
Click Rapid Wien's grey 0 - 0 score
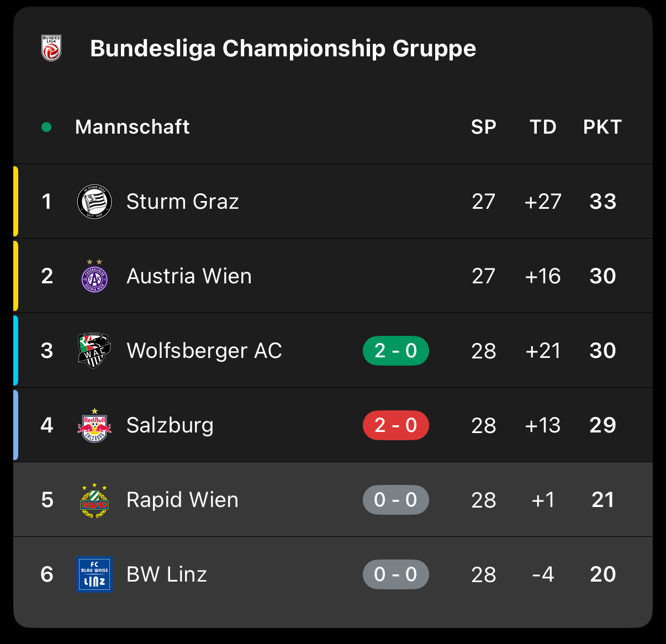tap(395, 500)
